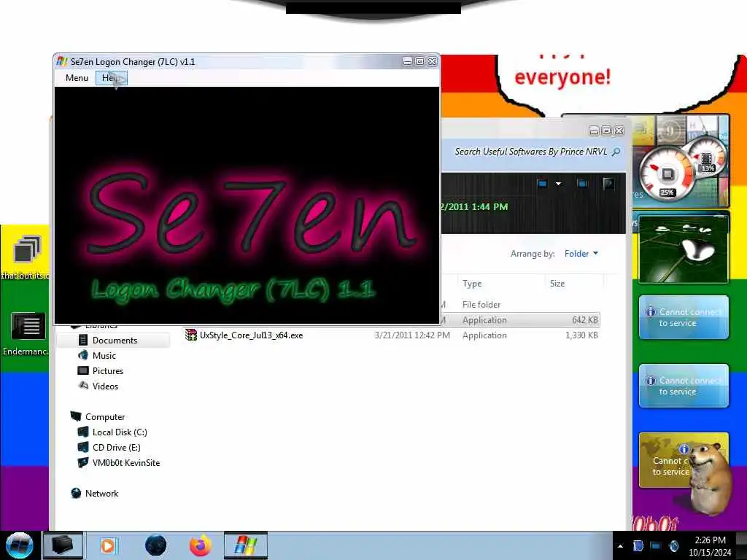Screen dimensions: 747x560
Task: Open the dark globe browser taskbar icon
Action: [155, 545]
